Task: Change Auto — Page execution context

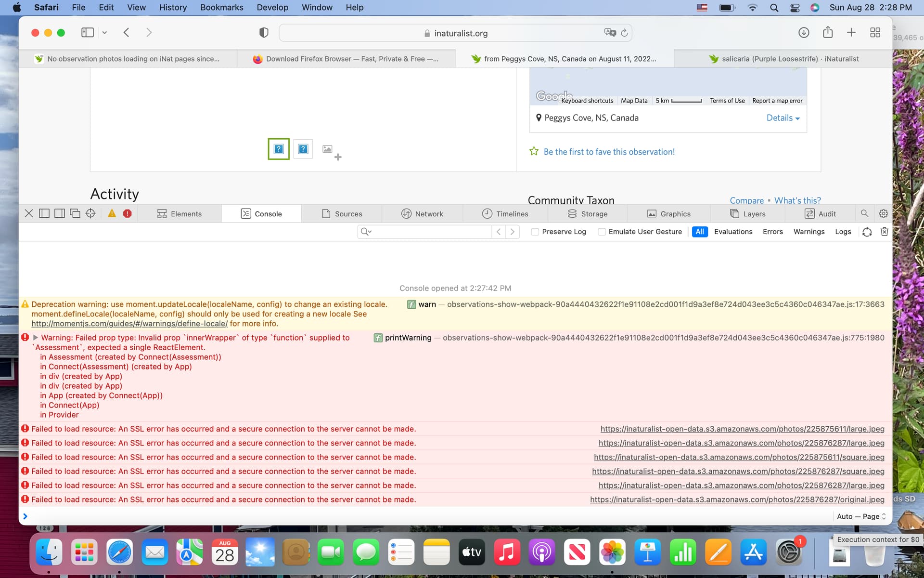Action: click(x=861, y=516)
